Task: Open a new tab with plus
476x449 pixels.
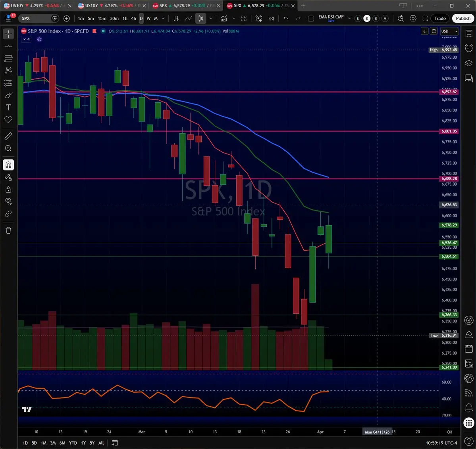Action: (x=303, y=6)
